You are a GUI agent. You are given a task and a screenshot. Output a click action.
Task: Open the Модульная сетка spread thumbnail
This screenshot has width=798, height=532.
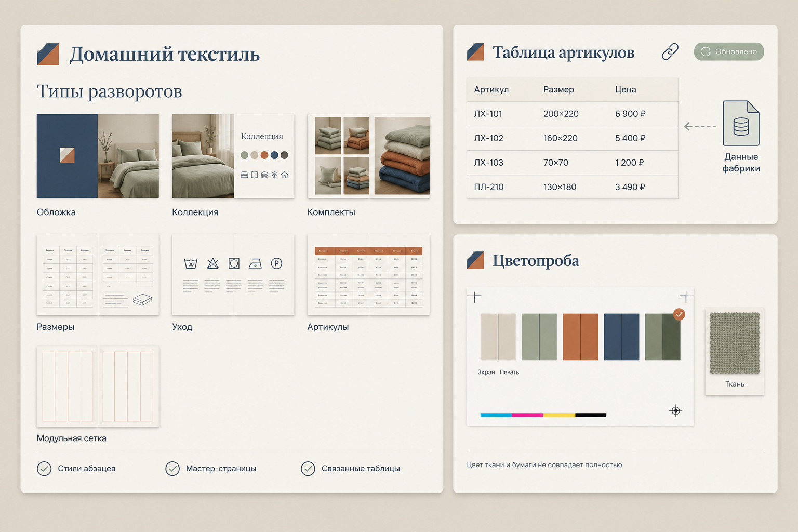(x=98, y=386)
